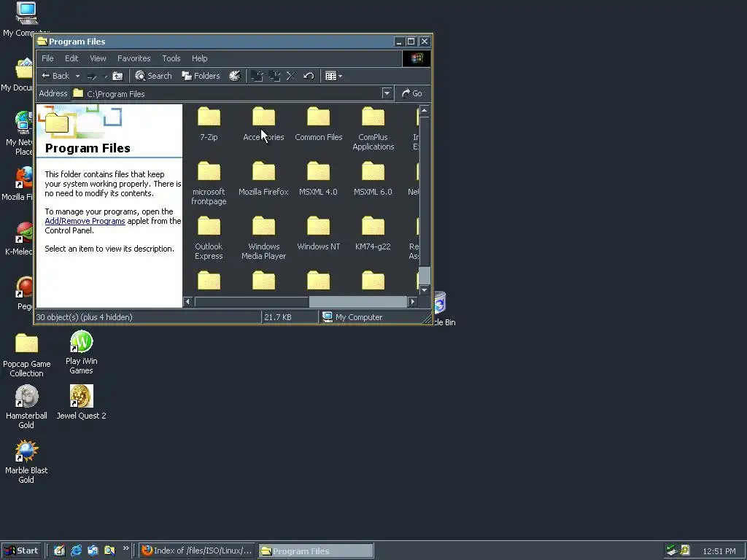Click the second system tray icon
The image size is (747, 560).
coord(684,550)
